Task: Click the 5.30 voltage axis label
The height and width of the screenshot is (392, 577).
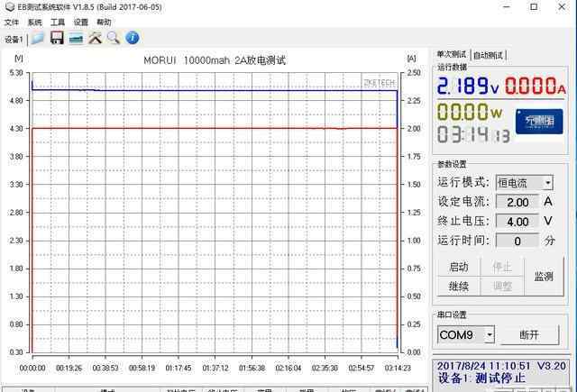Action: (x=16, y=73)
